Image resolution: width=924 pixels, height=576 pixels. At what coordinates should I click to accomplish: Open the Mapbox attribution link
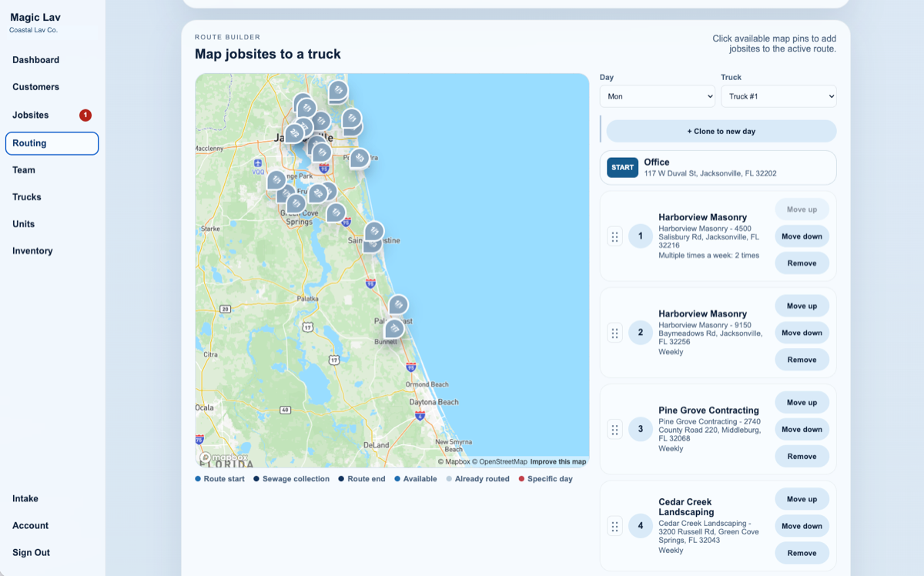(x=454, y=462)
